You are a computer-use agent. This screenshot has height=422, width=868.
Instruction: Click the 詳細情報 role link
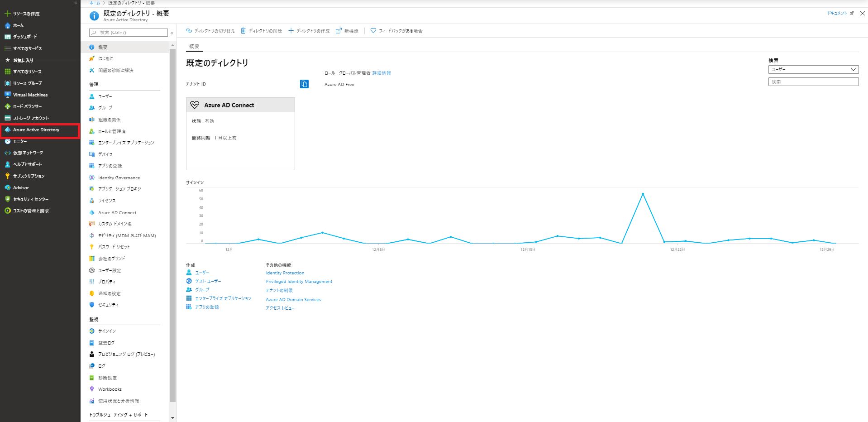pos(382,73)
